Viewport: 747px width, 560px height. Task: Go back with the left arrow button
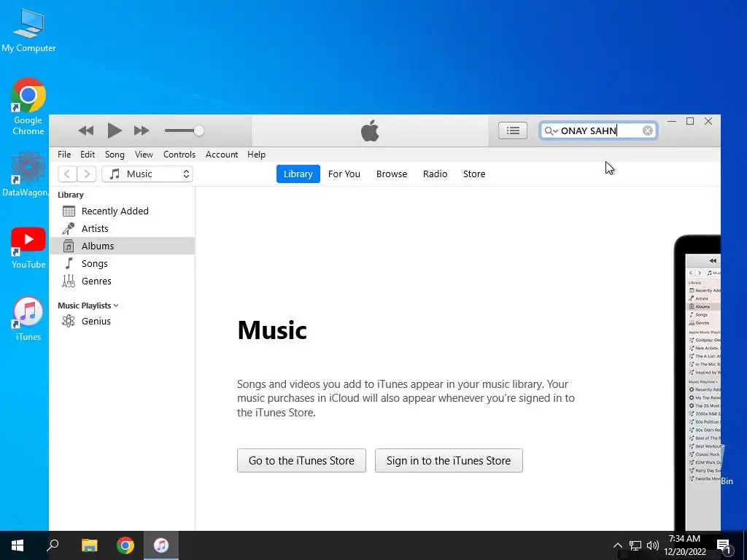click(x=67, y=174)
